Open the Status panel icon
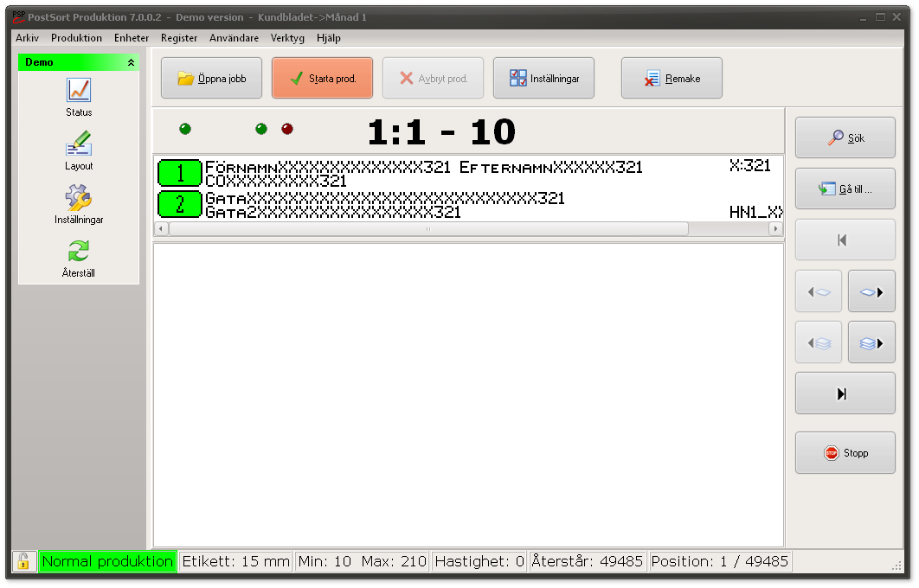 pos(79,90)
